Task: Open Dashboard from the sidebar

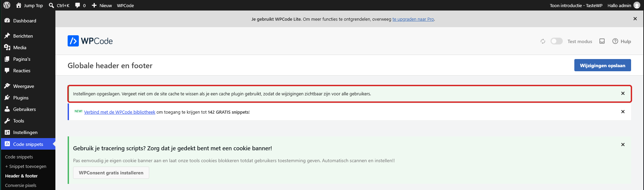Action: point(28,21)
